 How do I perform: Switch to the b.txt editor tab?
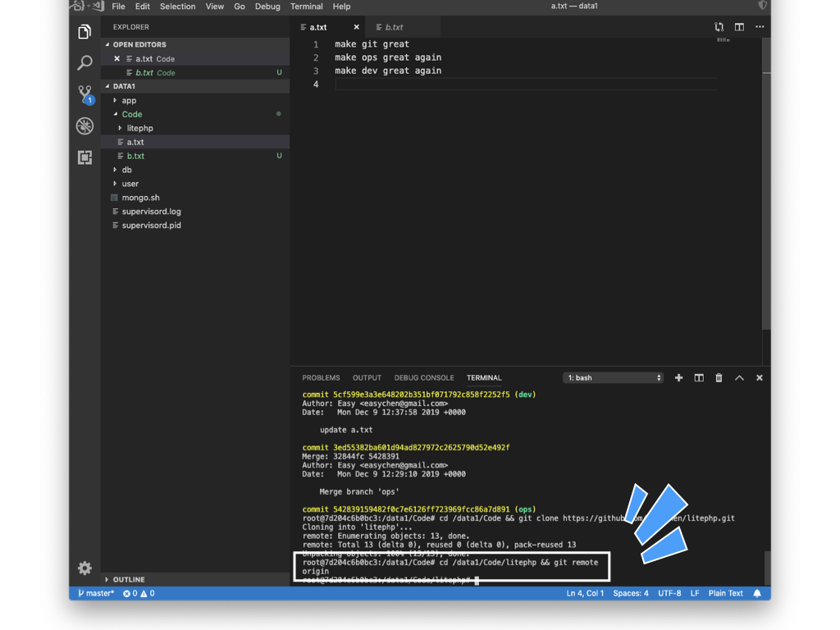coord(393,27)
